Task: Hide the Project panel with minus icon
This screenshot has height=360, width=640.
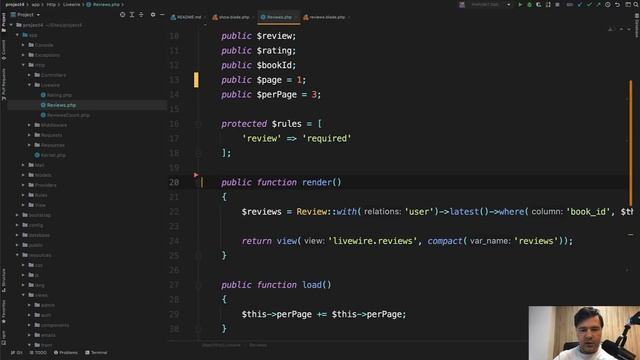Action: coord(162,15)
